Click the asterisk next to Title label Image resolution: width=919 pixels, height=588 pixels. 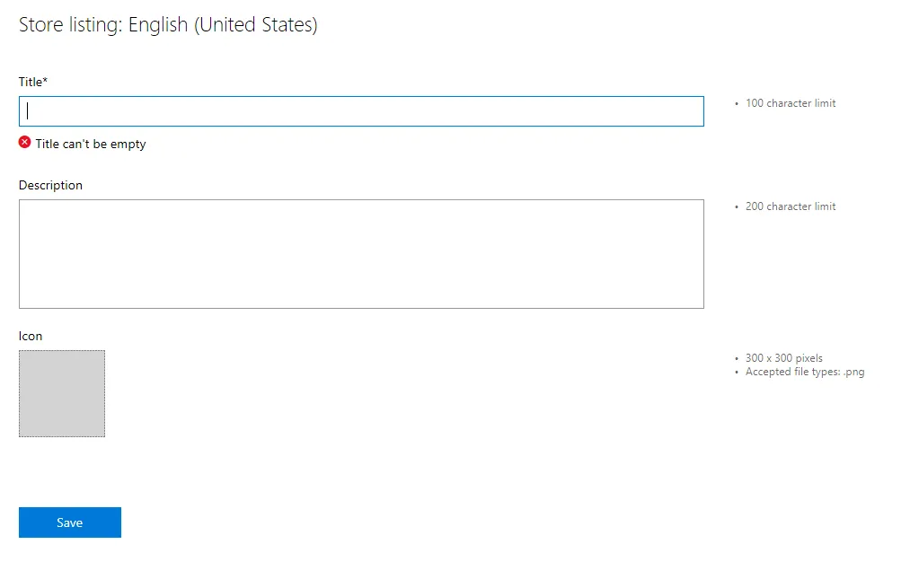(45, 80)
